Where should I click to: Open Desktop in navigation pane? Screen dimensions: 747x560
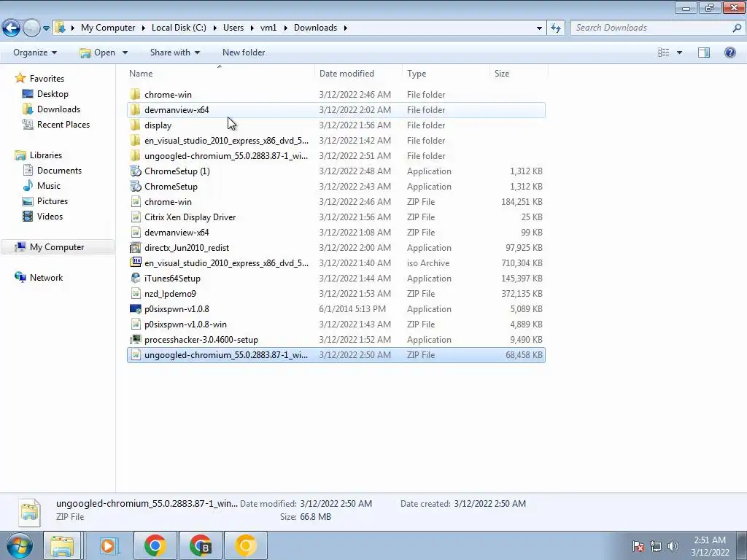tap(53, 94)
